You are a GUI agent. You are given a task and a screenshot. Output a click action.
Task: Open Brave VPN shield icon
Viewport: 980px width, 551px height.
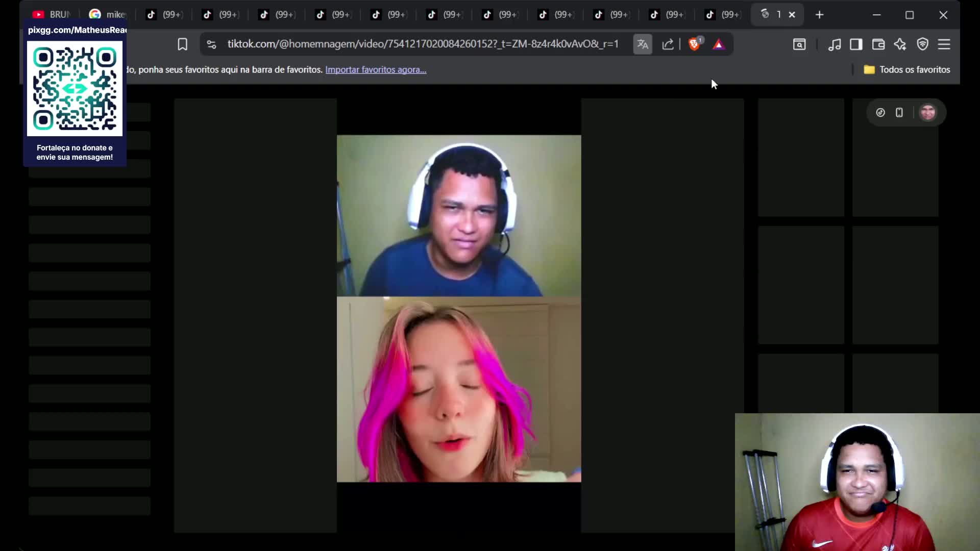coord(922,44)
